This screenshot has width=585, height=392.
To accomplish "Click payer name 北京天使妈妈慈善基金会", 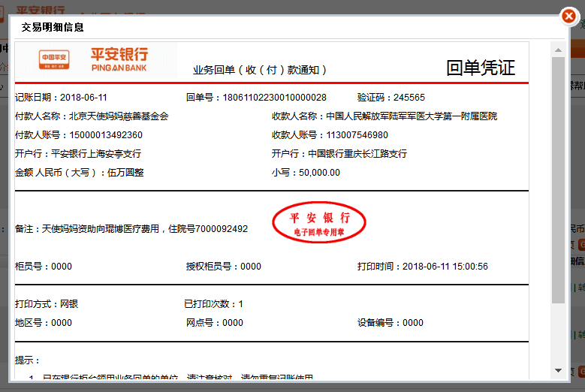I will 119,116.
